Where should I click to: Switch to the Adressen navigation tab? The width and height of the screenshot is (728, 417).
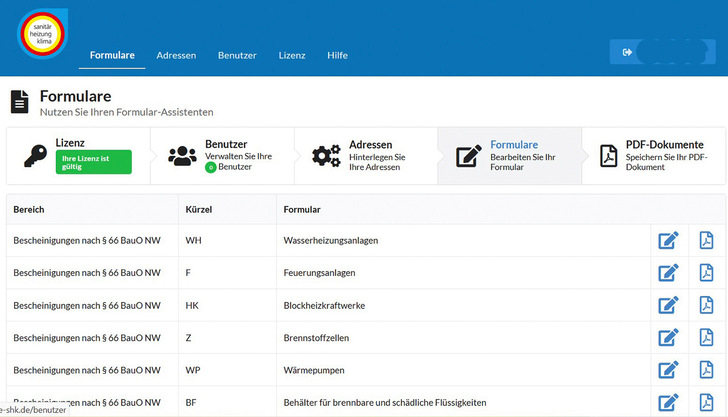point(176,55)
